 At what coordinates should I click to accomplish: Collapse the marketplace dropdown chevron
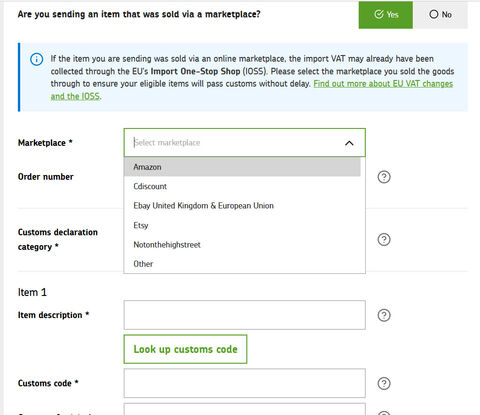point(349,143)
